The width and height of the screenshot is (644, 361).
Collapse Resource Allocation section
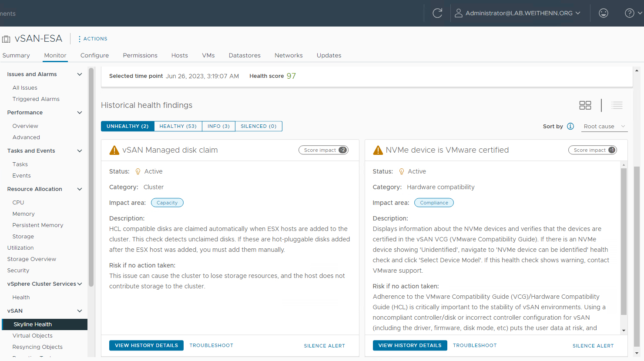click(x=80, y=189)
